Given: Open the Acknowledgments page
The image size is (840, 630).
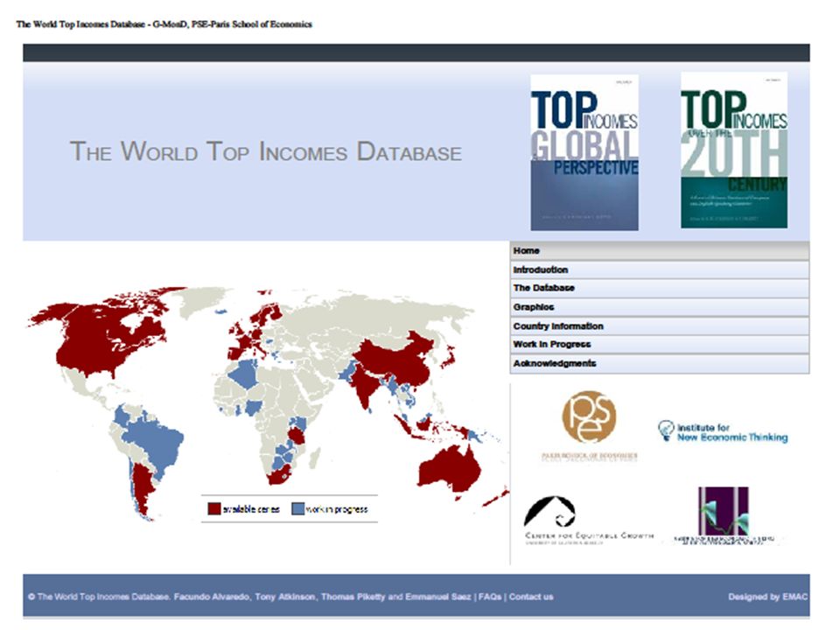Looking at the screenshot, I should [659, 363].
